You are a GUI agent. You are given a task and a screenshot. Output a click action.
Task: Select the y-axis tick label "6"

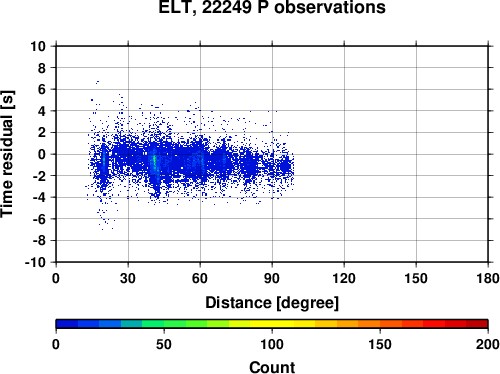[42, 89]
